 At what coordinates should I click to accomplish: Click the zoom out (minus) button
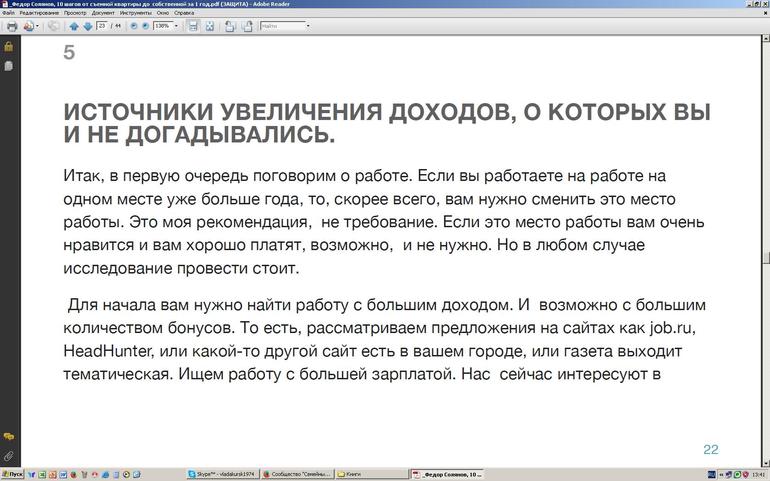tap(134, 26)
